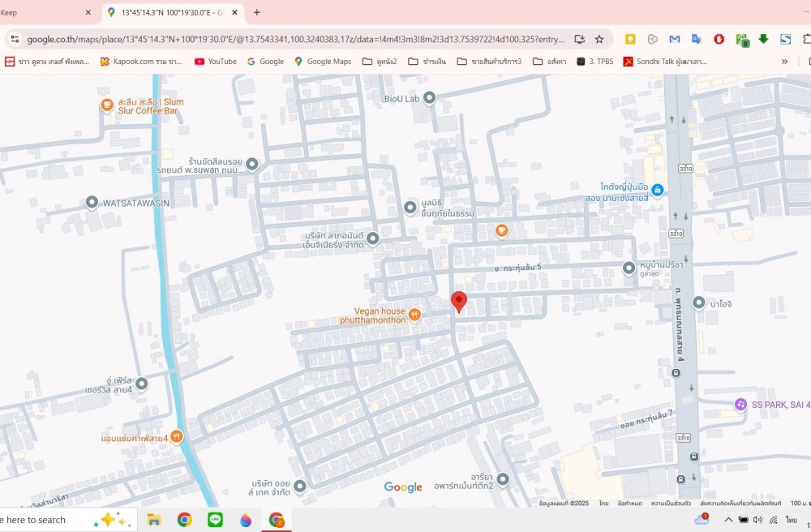Click the install app icon in address bar
The width and height of the screenshot is (811, 532).
(579, 39)
